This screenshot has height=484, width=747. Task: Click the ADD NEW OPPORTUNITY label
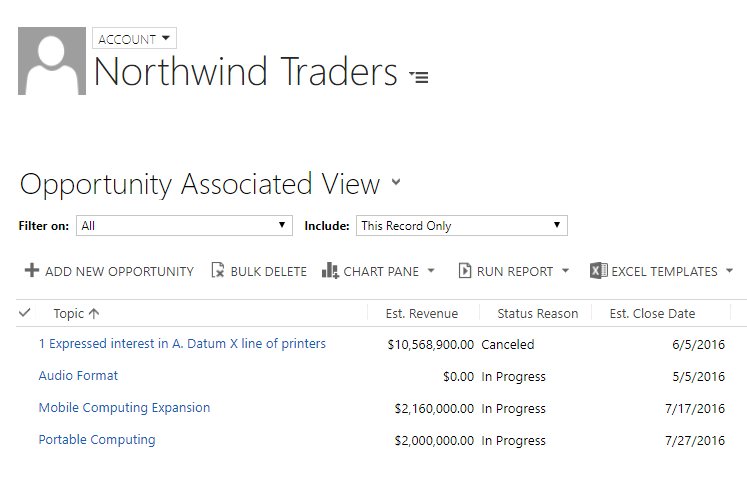[x=120, y=272]
